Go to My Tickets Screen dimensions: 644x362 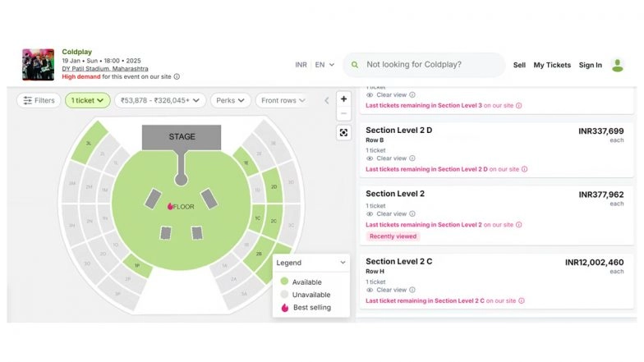pos(551,65)
